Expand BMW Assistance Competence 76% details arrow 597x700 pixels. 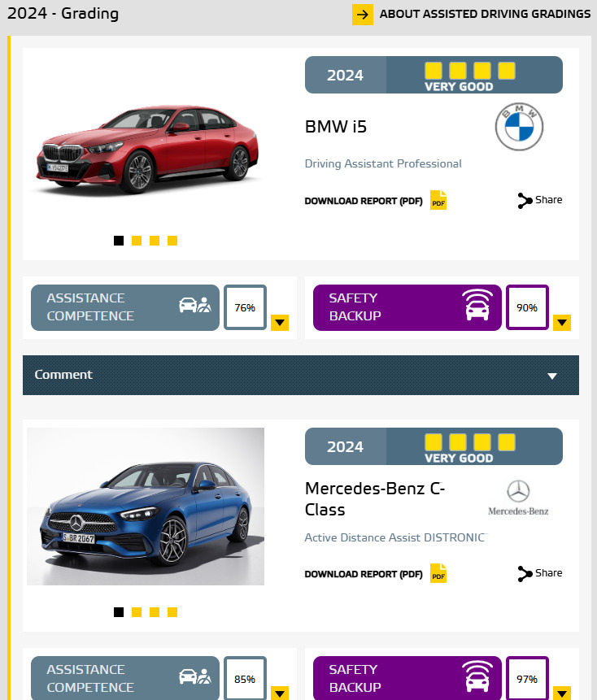tap(280, 322)
